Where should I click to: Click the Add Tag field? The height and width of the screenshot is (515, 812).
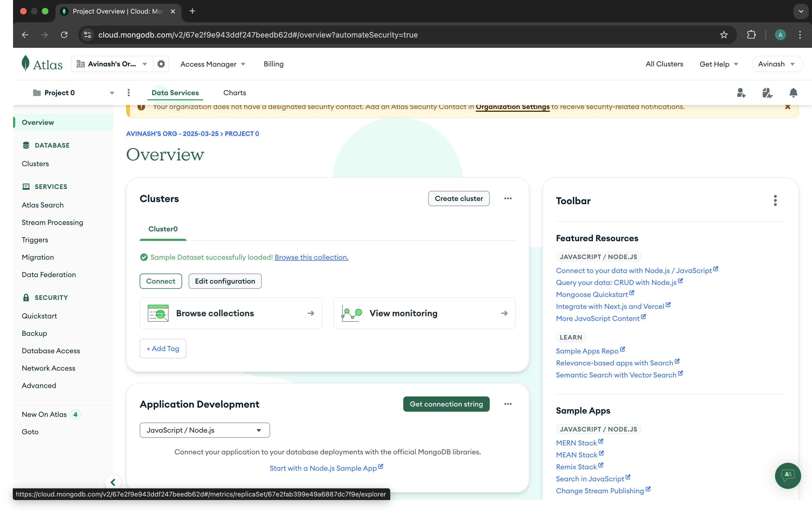[163, 348]
